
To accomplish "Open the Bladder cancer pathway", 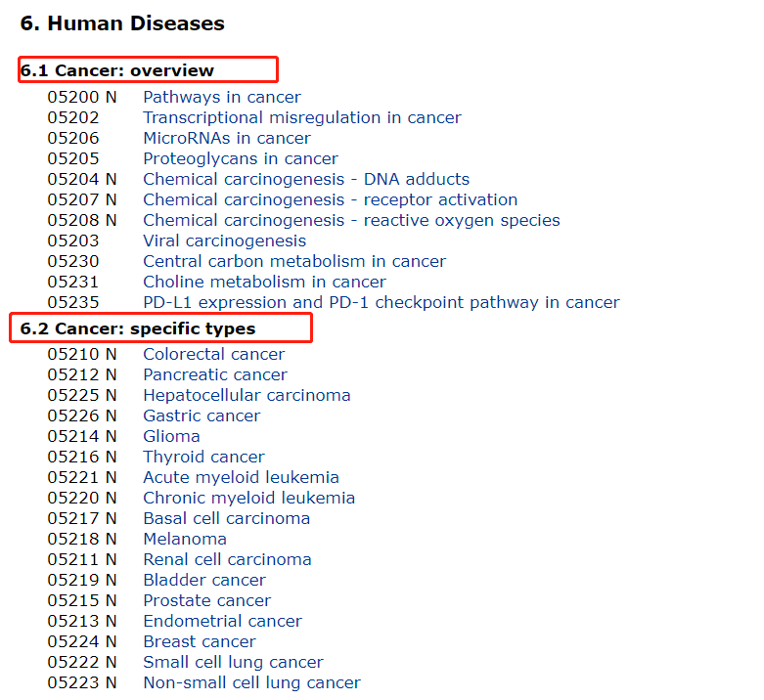I will point(204,581).
